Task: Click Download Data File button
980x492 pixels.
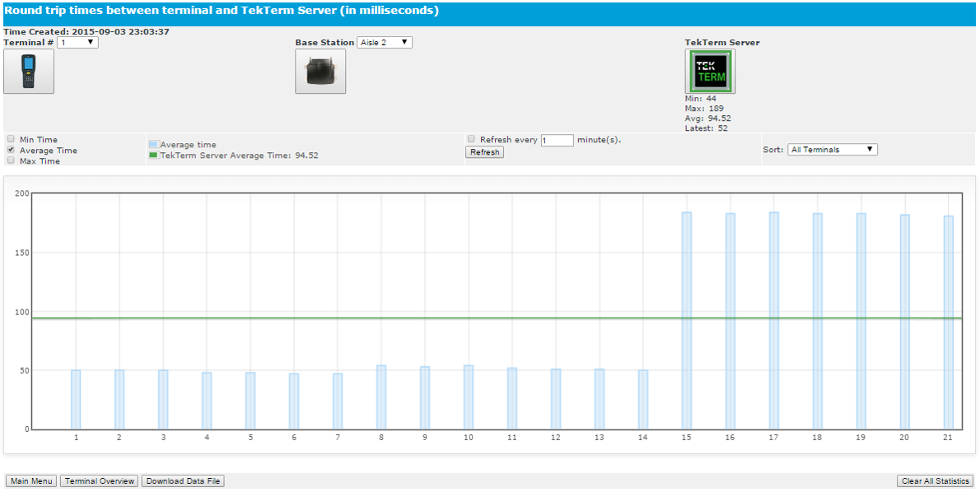Action: tap(183, 480)
